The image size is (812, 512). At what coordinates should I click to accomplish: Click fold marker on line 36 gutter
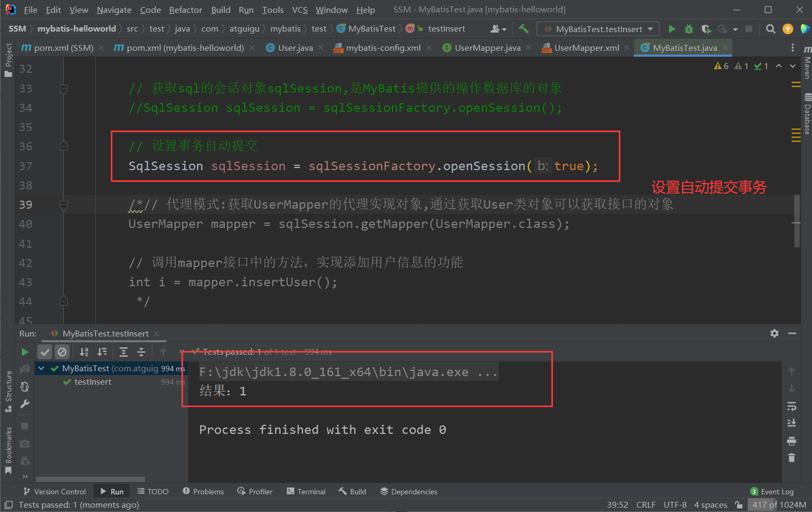[64, 146]
